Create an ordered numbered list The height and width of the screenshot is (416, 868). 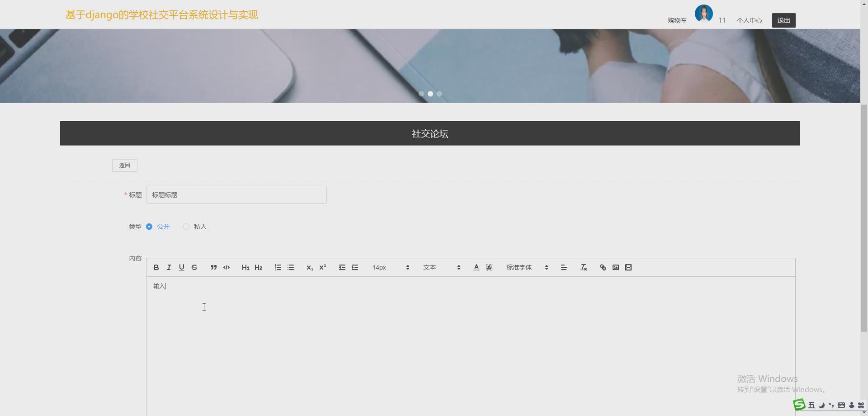coord(278,268)
